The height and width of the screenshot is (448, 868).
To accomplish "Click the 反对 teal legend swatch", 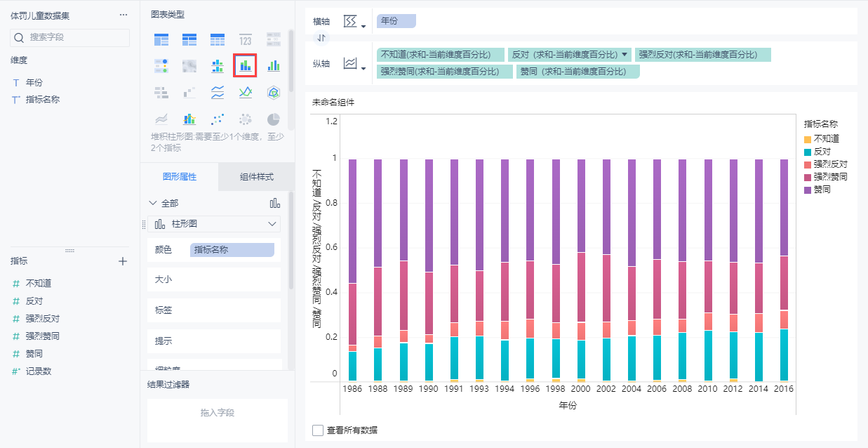I will tap(807, 152).
